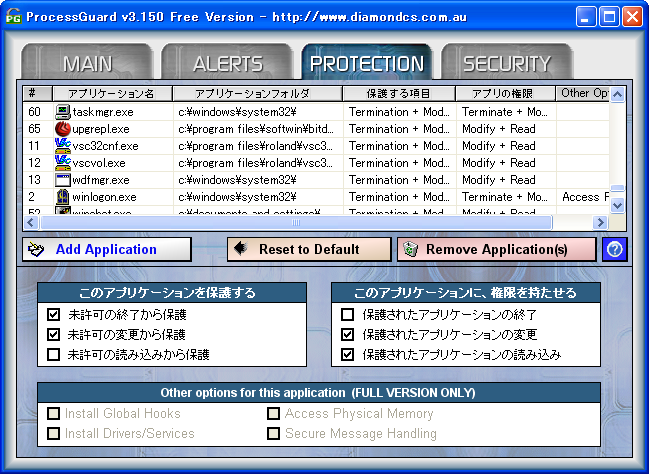
Task: Maximize the ProcessGuard window
Action: coord(609,17)
